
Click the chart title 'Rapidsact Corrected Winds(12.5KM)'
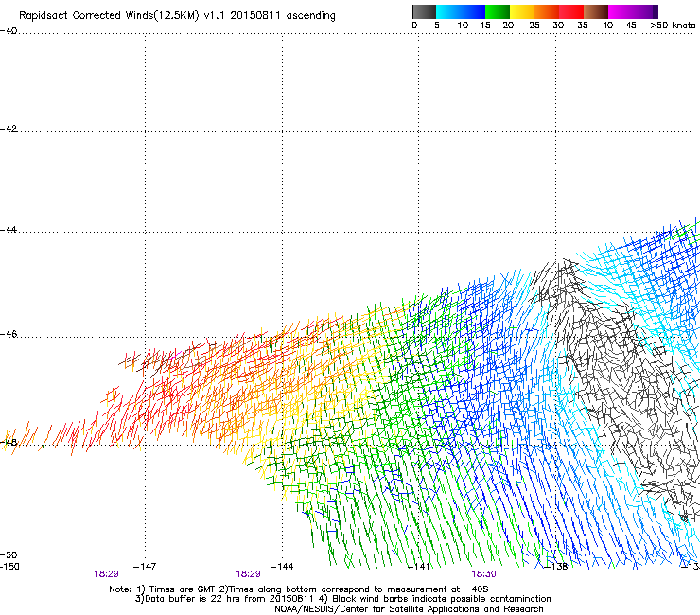point(109,16)
